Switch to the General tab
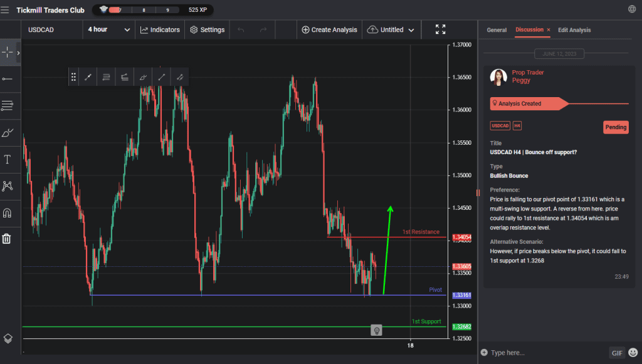Viewport: 642px width, 364px height. (x=497, y=29)
